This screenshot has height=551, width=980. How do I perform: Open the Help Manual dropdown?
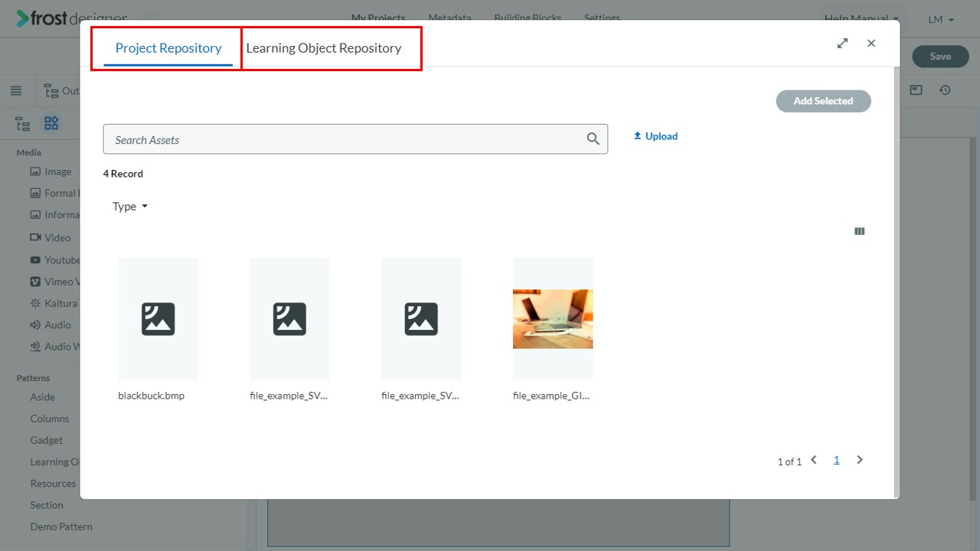pyautogui.click(x=861, y=18)
